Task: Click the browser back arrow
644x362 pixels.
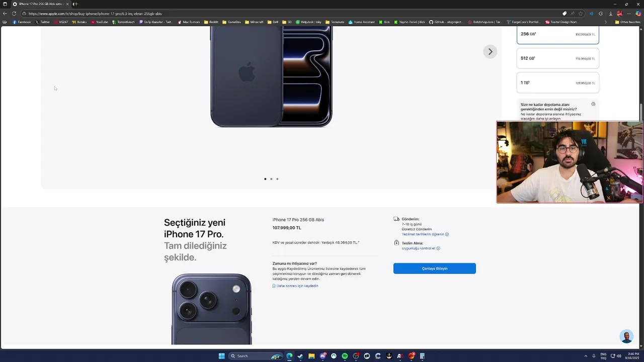Action: pos(5,14)
